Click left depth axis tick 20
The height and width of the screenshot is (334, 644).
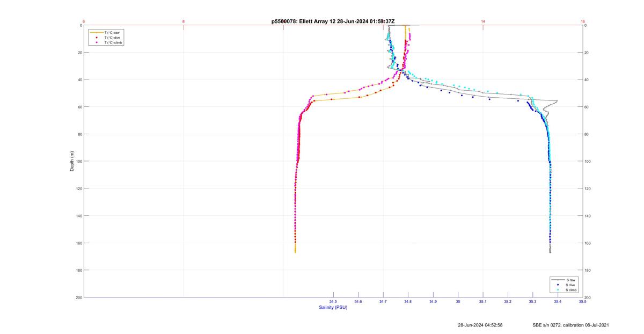pos(80,53)
